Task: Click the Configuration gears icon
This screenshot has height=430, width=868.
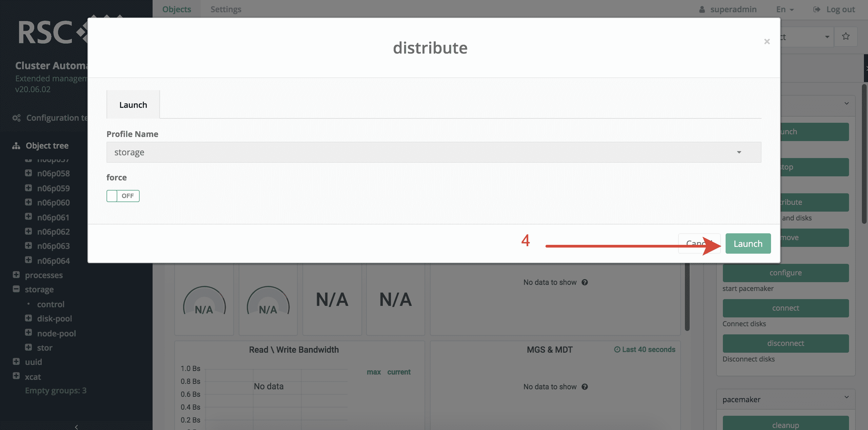Action: (x=16, y=118)
